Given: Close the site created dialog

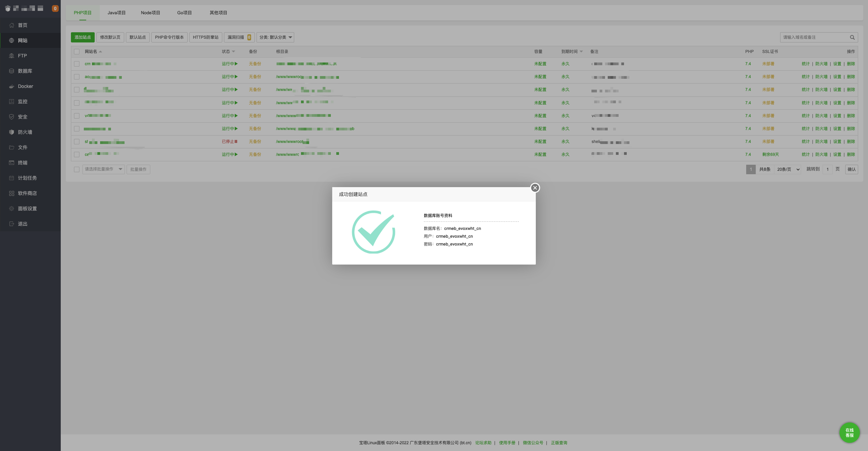Looking at the screenshot, I should pyautogui.click(x=535, y=188).
